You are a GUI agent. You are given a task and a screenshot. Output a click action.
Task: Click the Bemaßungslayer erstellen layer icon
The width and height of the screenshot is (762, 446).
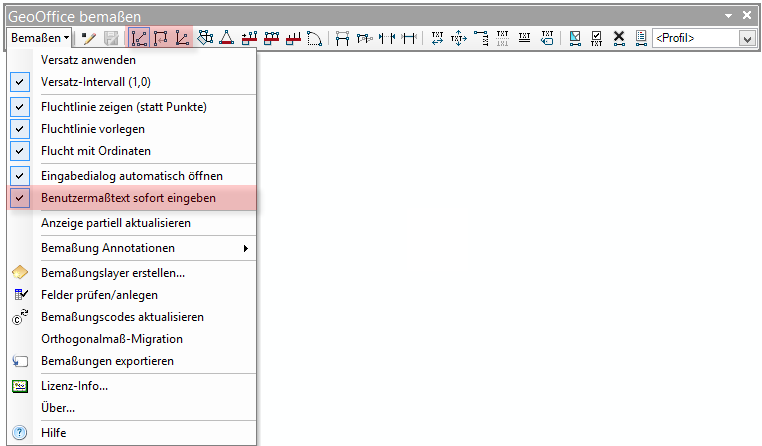(20, 272)
